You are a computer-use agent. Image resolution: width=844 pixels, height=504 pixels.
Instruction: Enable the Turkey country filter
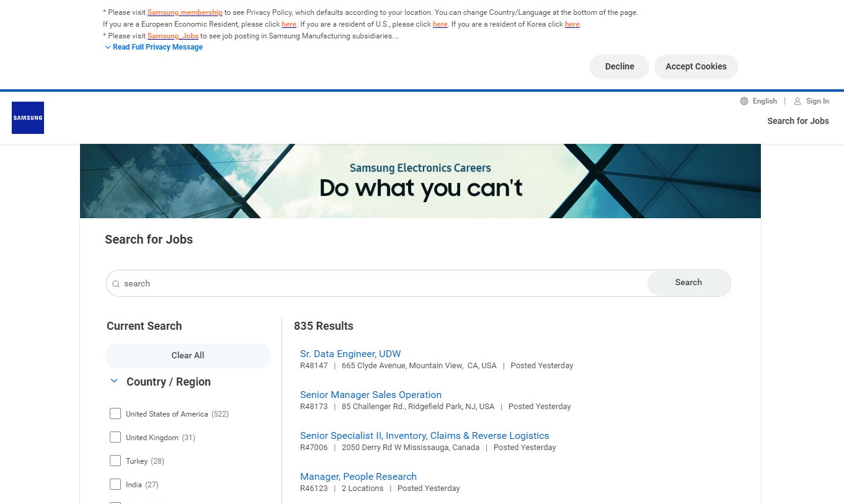pos(115,461)
